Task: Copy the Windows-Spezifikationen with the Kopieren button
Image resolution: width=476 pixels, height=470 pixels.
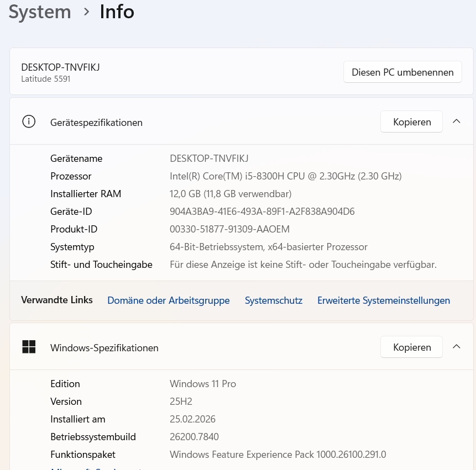Action: [412, 347]
